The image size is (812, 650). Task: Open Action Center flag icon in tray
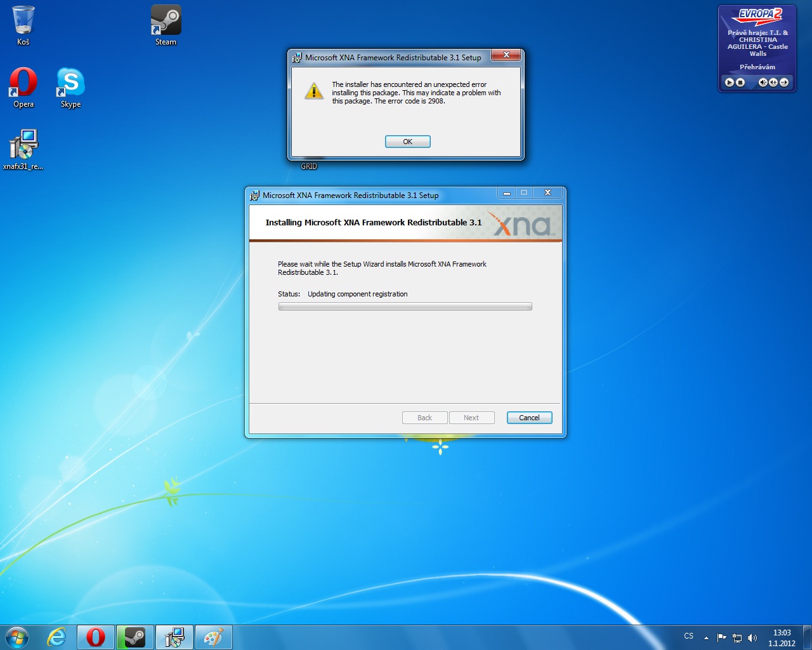(721, 638)
